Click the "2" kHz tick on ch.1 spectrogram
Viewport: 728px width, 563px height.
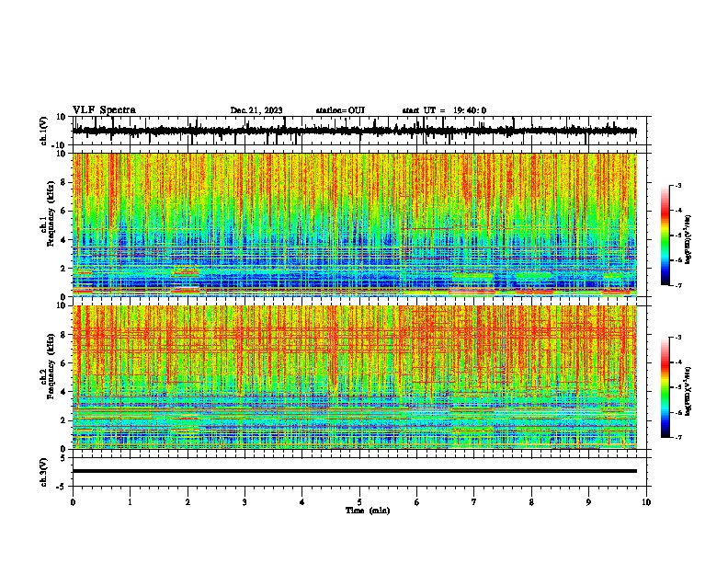click(x=63, y=269)
